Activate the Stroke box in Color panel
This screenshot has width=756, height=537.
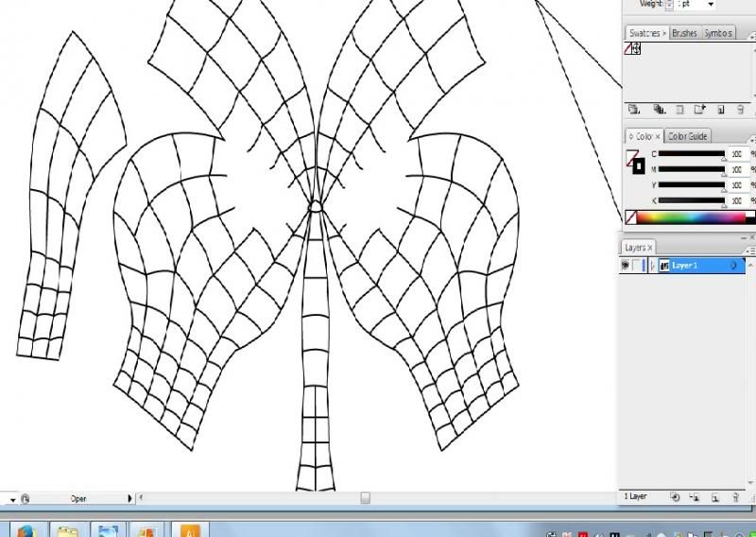[x=639, y=166]
